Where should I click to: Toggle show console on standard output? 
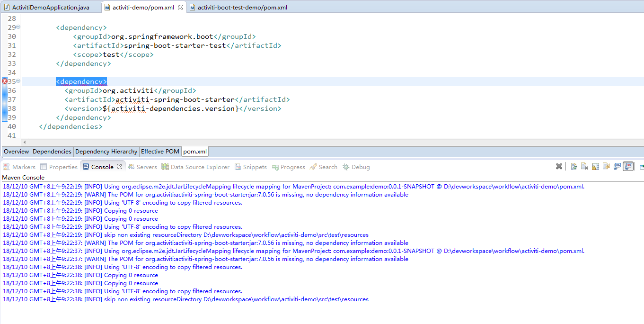617,166
